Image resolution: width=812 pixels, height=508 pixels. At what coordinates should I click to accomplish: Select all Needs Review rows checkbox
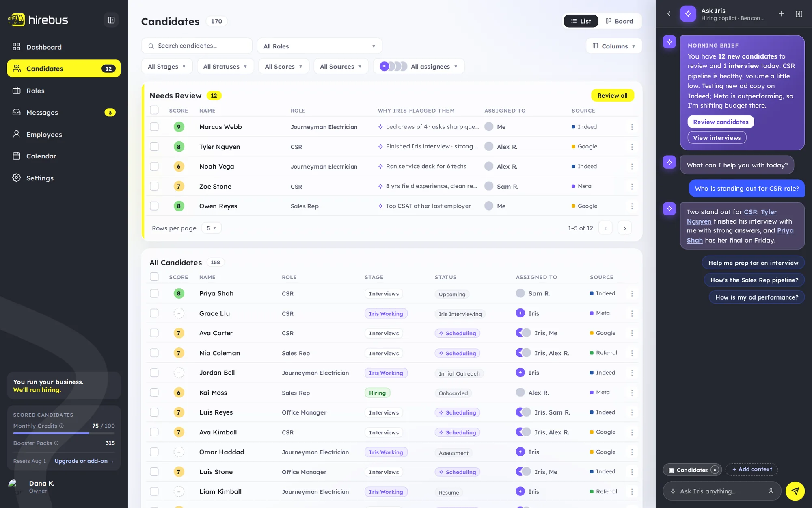coord(154,110)
